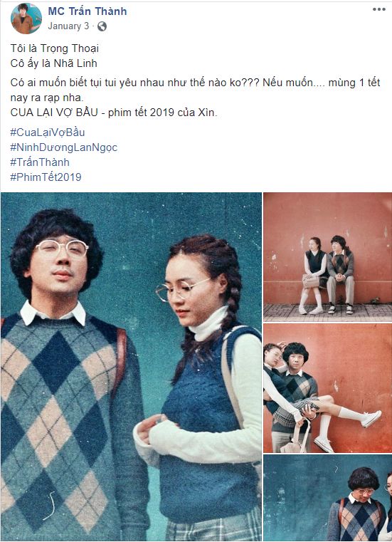Click the 'CUA LẠI VỢ BẦU - phim tết 2019' line
This screenshot has width=392, height=542.
pyautogui.click(x=114, y=113)
